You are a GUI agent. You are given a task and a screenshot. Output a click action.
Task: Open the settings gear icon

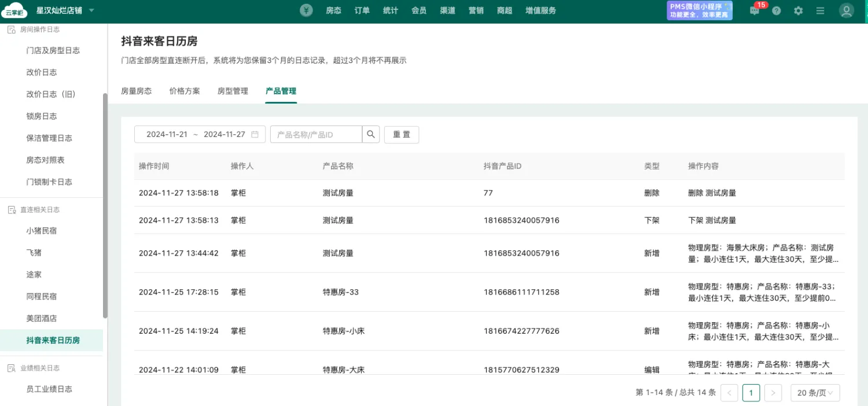click(x=799, y=10)
